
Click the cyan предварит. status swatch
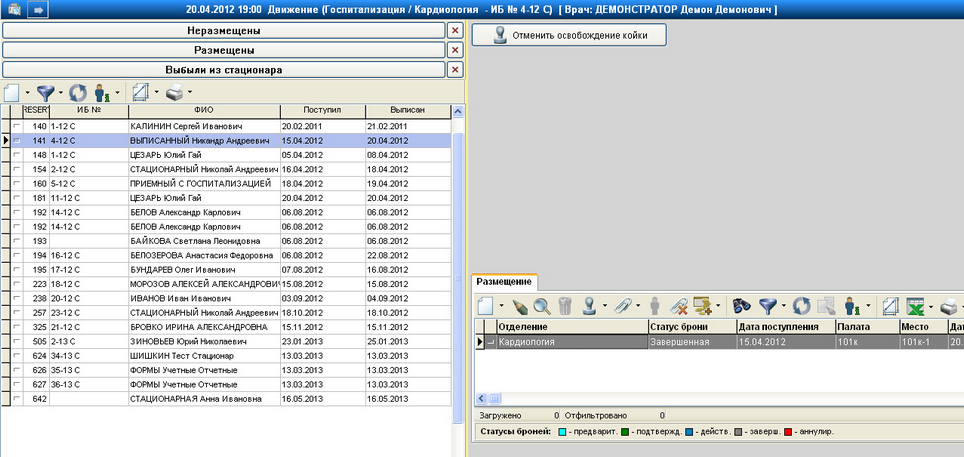coord(561,432)
